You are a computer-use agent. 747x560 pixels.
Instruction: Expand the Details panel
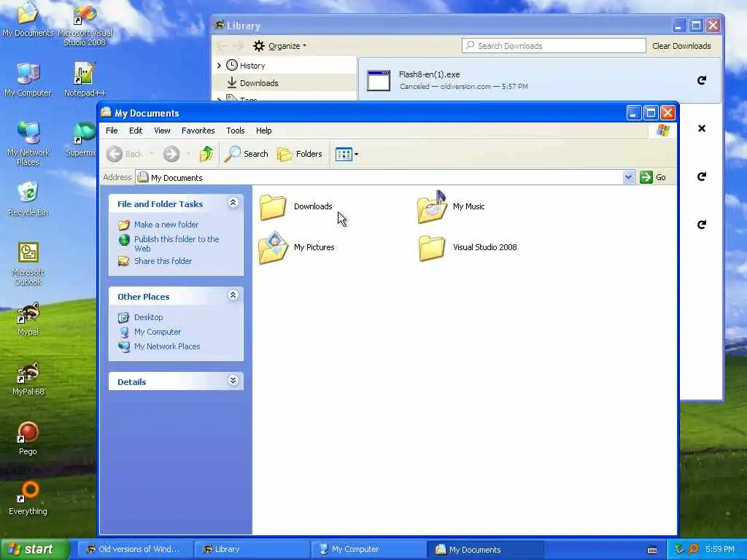pyautogui.click(x=233, y=381)
